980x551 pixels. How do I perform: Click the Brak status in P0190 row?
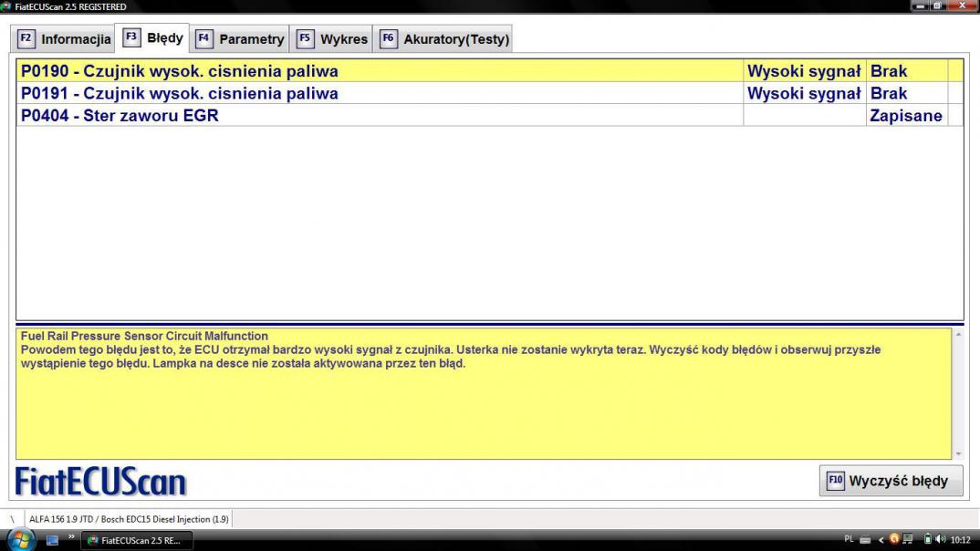coord(906,71)
